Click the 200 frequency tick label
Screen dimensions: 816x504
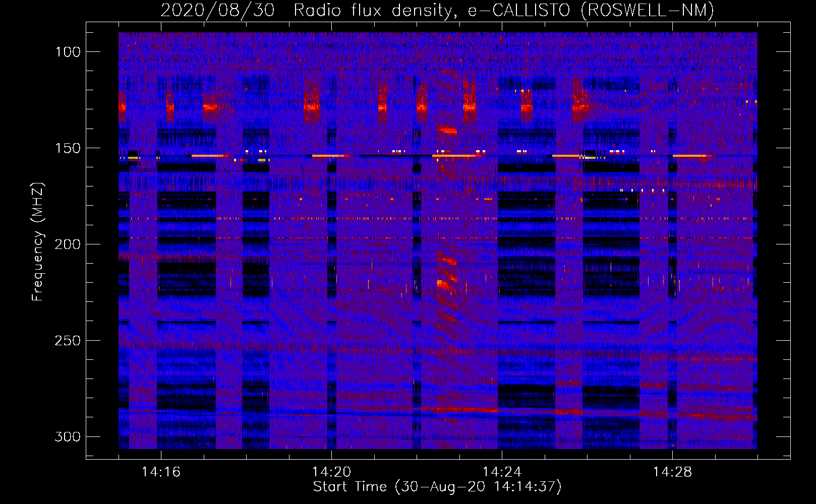(x=68, y=244)
